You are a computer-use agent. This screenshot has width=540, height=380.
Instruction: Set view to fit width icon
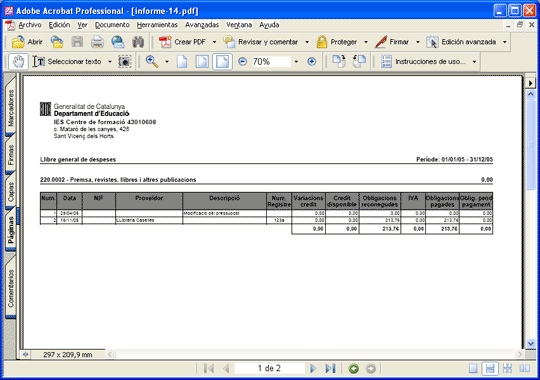click(x=222, y=62)
